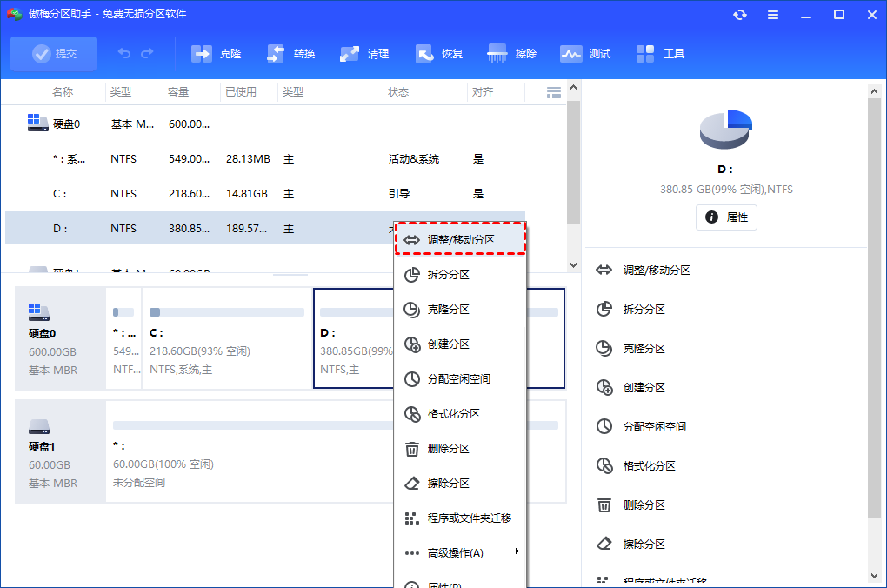Open the column display options icon

point(554,91)
